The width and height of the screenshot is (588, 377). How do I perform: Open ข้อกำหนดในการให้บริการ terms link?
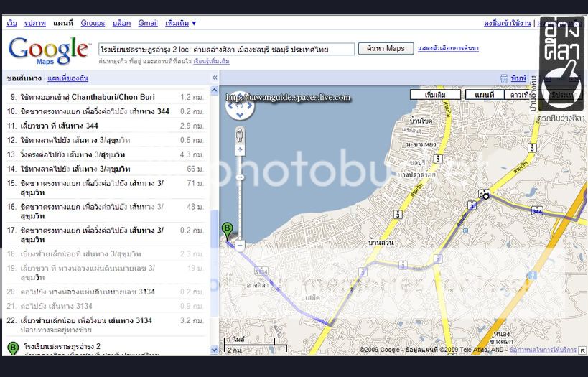[x=543, y=350]
